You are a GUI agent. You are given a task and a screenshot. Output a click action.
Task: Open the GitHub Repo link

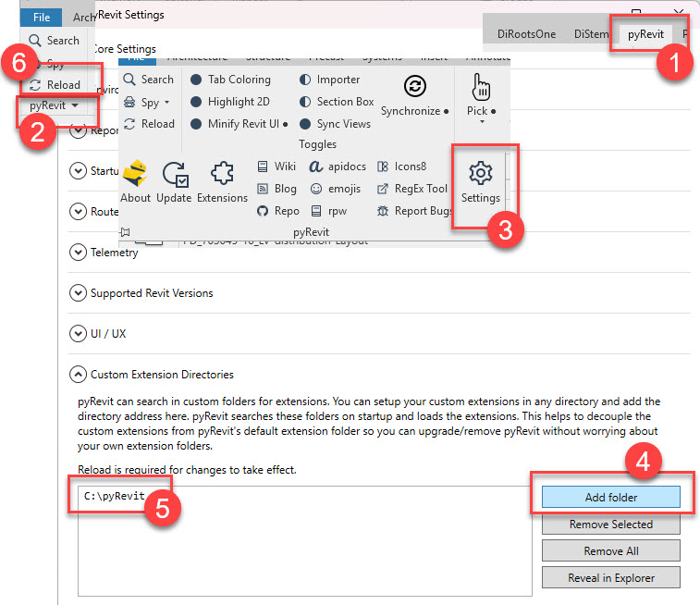[x=277, y=211]
